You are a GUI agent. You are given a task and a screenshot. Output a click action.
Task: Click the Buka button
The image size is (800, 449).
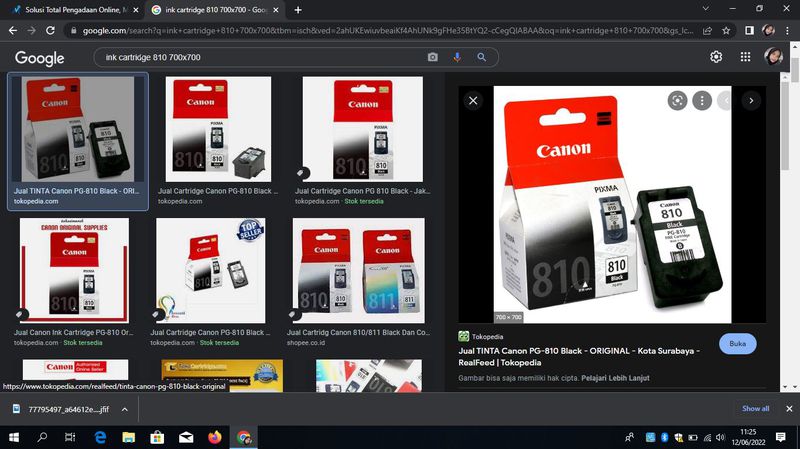click(737, 343)
